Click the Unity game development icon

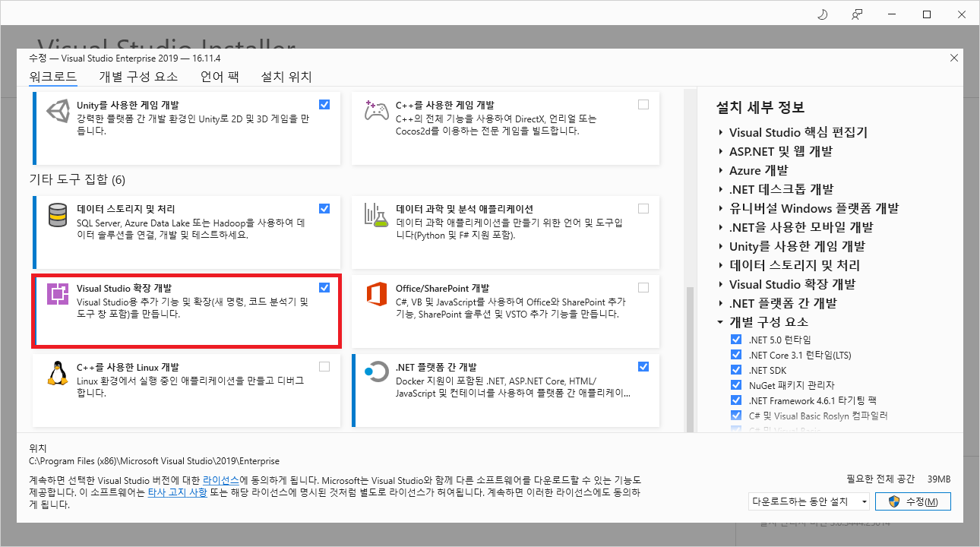58,111
